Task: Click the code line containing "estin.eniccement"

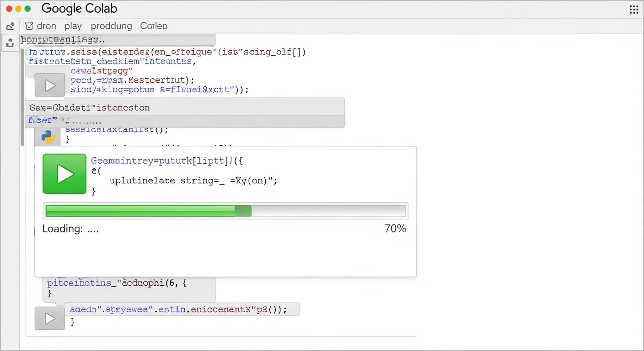Action: (178, 309)
